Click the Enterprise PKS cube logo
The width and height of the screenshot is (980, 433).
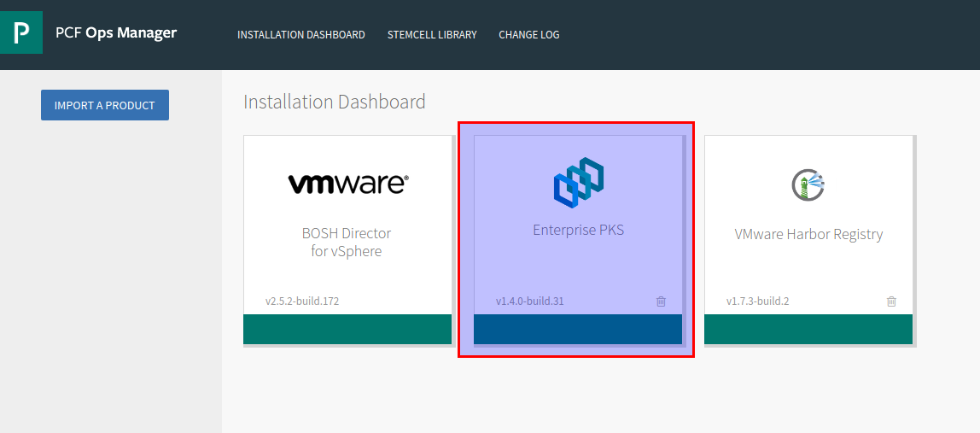[578, 183]
